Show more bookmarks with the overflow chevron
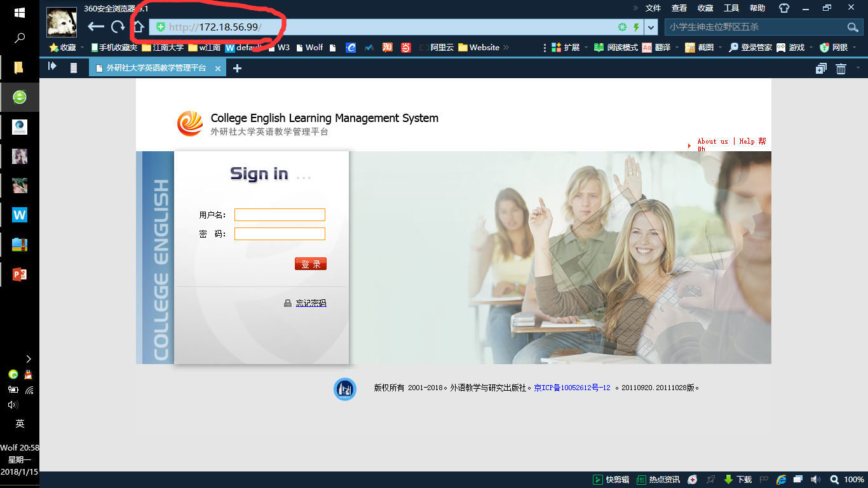 (x=506, y=48)
